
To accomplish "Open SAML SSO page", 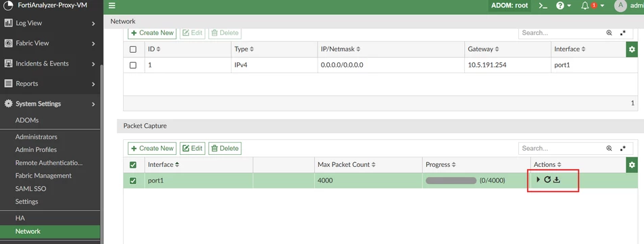I will click(x=31, y=189).
